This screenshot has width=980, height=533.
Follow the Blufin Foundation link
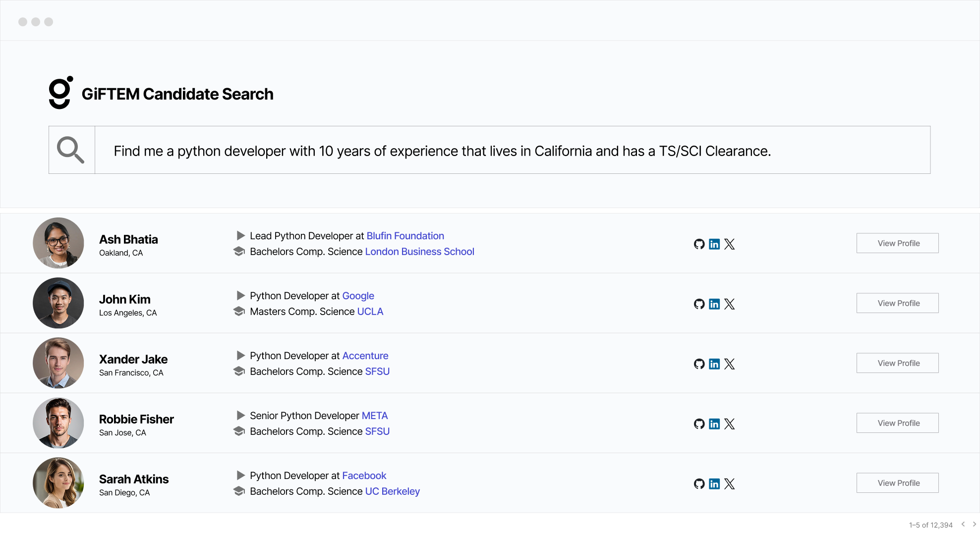coord(405,236)
